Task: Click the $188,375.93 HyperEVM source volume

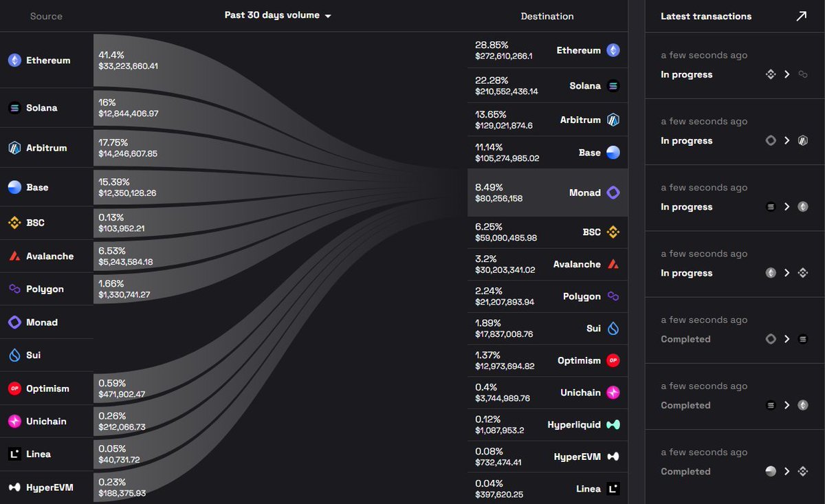Action: click(122, 493)
